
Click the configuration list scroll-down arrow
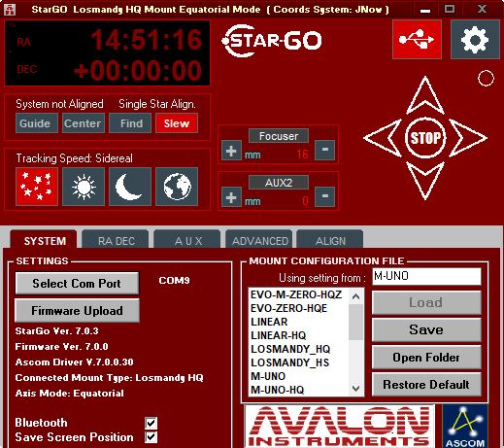(x=355, y=389)
